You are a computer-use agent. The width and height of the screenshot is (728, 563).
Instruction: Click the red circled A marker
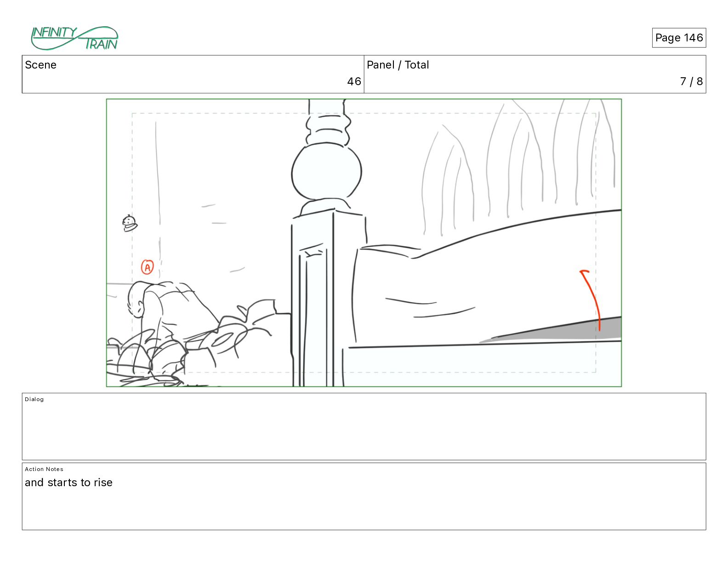pos(147,267)
